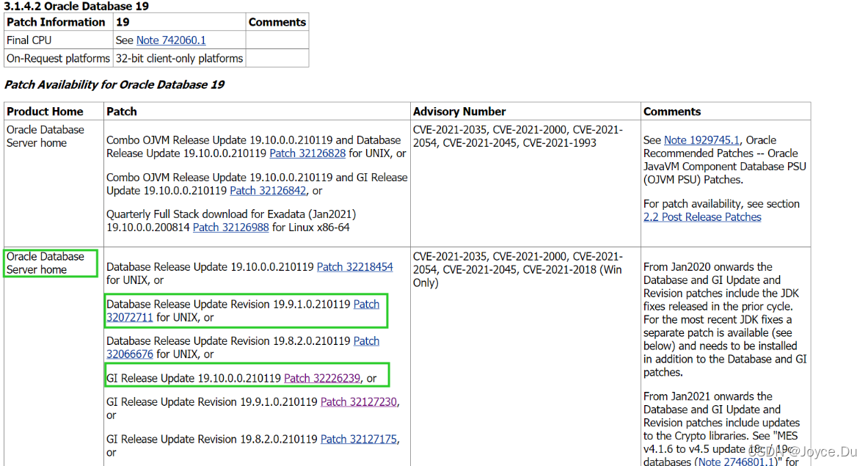Screen dimensions: 868x466
Task: Open Note 1929745.1 link in Comments
Action: (x=701, y=140)
